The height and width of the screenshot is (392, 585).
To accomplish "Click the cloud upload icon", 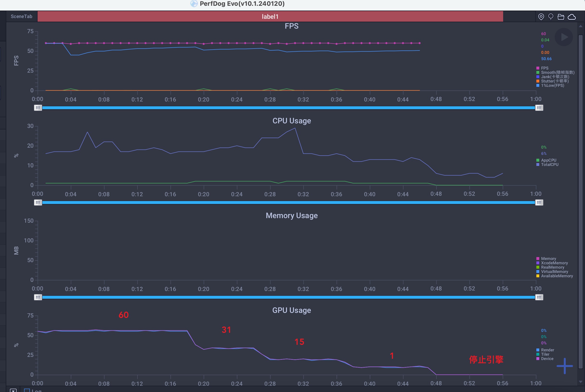I will click(x=572, y=17).
